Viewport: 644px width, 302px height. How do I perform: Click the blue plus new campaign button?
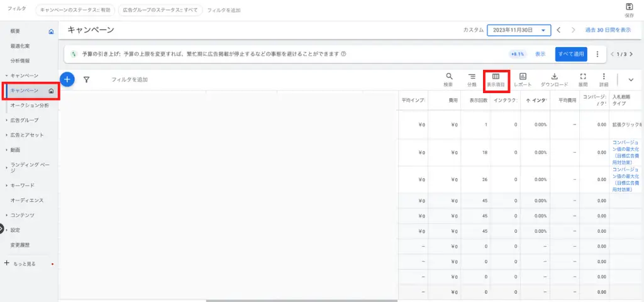tap(67, 79)
